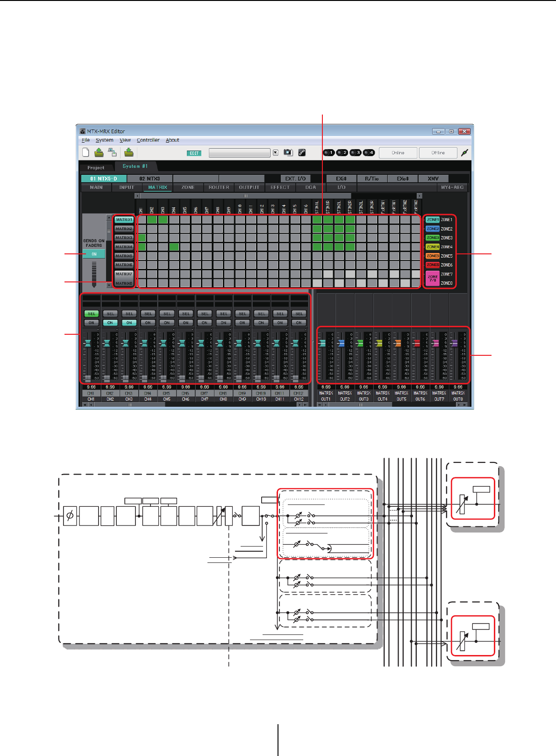Click matrix list scroll up arrow
556x756 pixels.
pos(109,218)
